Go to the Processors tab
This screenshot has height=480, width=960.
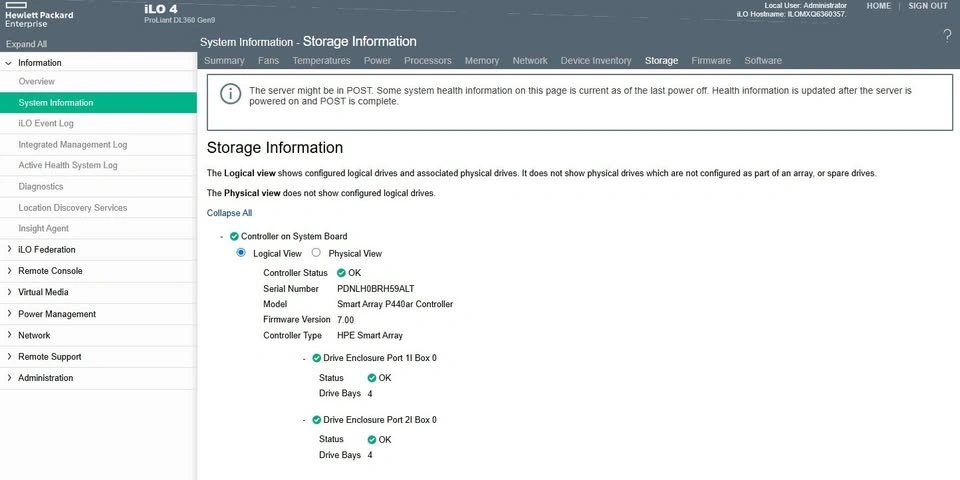(427, 61)
